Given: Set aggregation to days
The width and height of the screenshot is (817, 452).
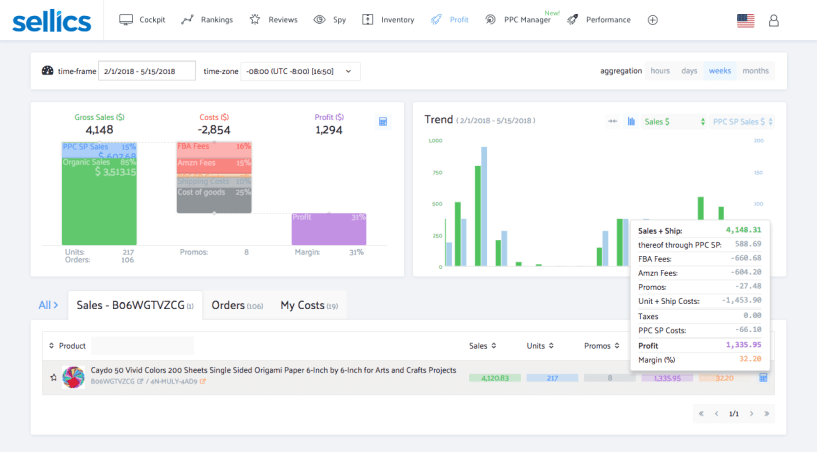Looking at the screenshot, I should [689, 71].
